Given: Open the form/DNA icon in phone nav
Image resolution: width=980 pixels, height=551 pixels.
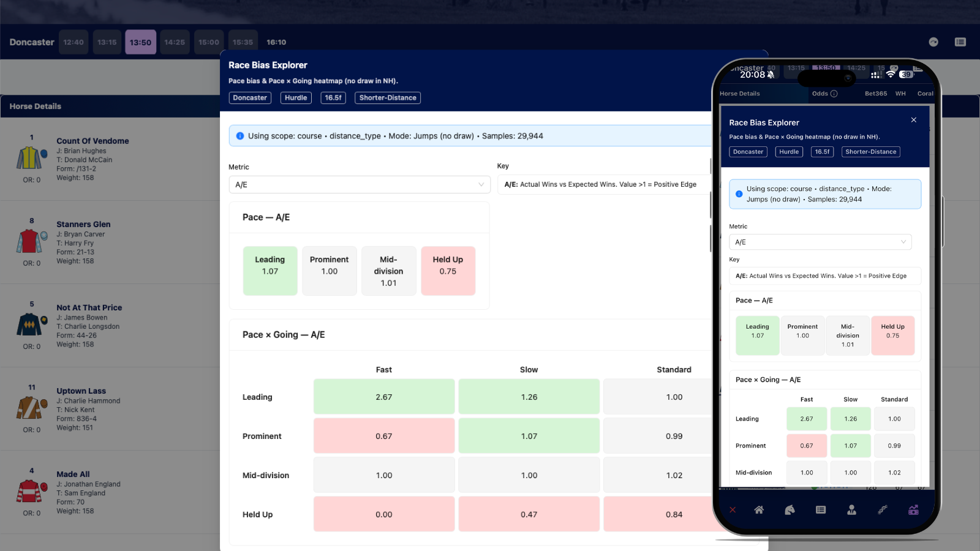Looking at the screenshot, I should tap(883, 509).
